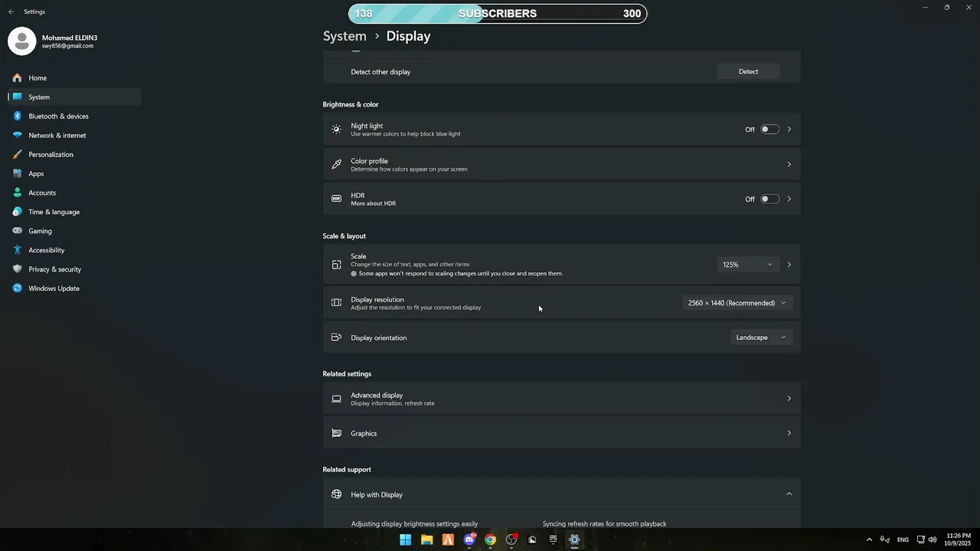Click the Personalization brush icon
Image resolution: width=980 pixels, height=551 pixels.
click(17, 155)
